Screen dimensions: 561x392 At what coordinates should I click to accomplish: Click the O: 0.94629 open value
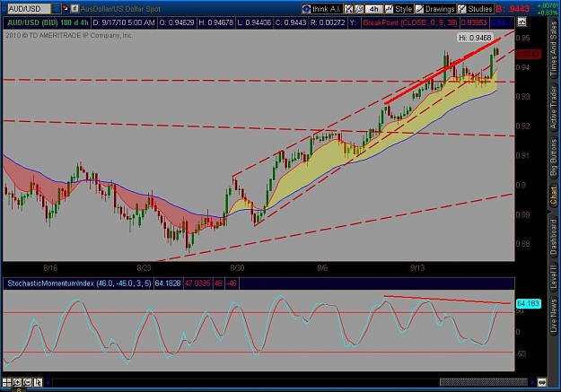tap(177, 22)
